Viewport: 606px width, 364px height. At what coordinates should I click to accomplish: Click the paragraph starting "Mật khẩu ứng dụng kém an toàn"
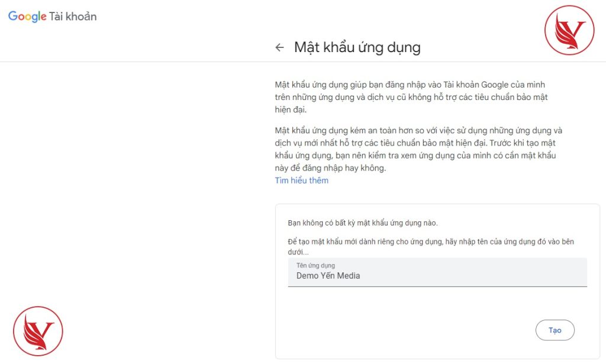[x=418, y=149]
